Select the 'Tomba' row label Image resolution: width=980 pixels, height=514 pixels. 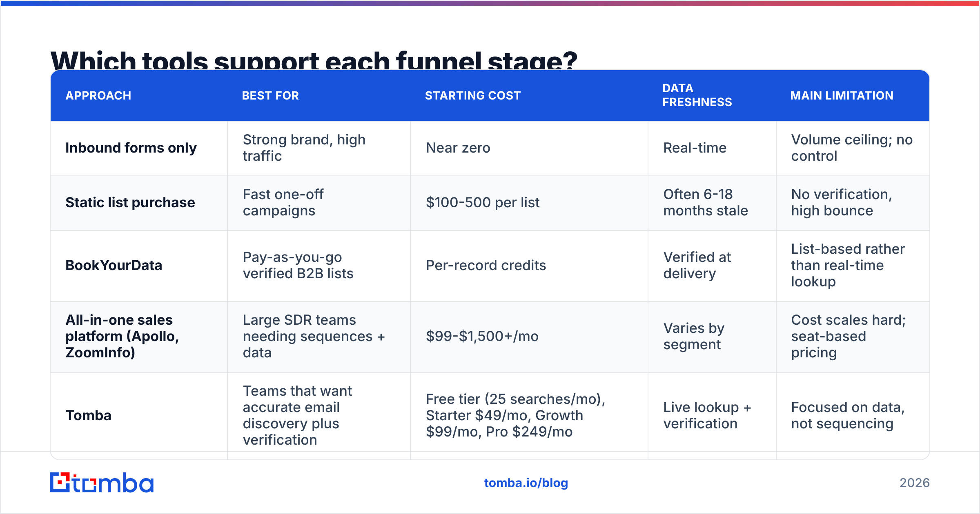[x=88, y=415]
